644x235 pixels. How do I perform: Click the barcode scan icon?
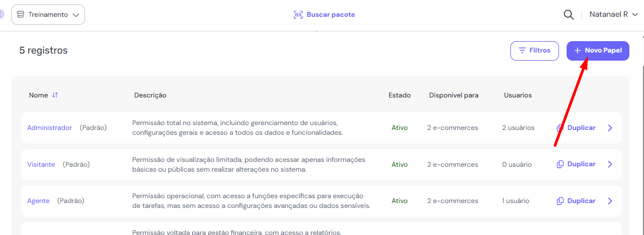tap(298, 15)
